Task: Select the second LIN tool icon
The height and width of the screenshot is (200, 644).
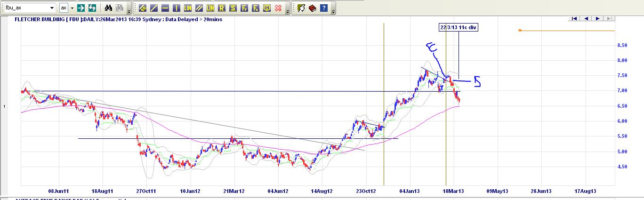Action: pos(210,8)
